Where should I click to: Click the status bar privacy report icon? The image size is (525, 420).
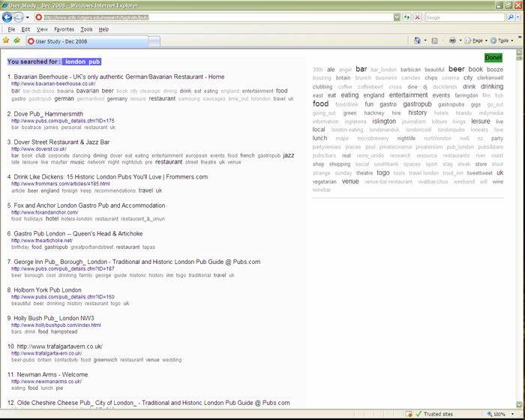pos(409,414)
